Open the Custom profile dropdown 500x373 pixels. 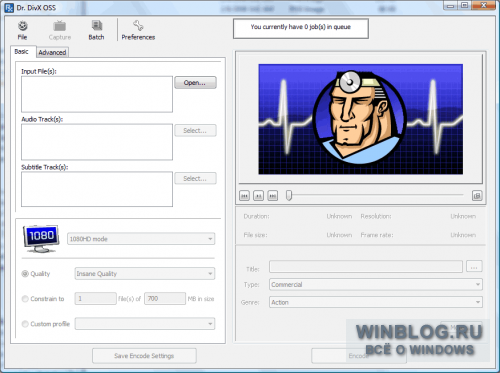tap(145, 324)
